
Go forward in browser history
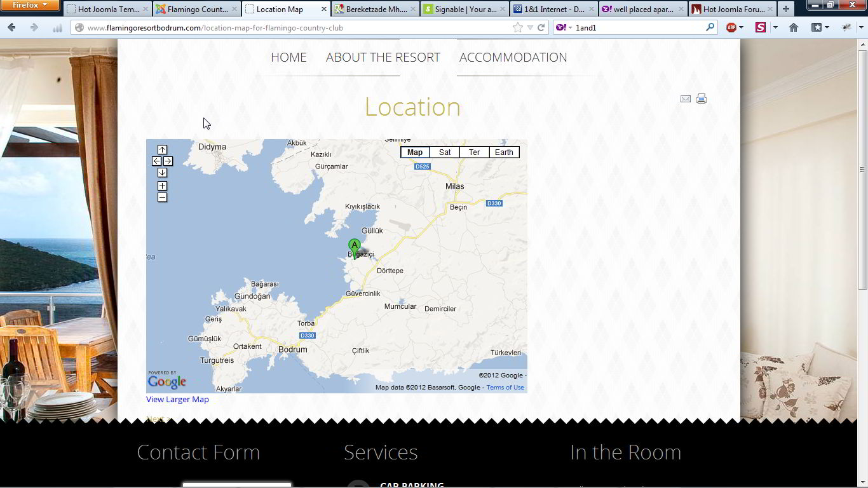[34, 27]
